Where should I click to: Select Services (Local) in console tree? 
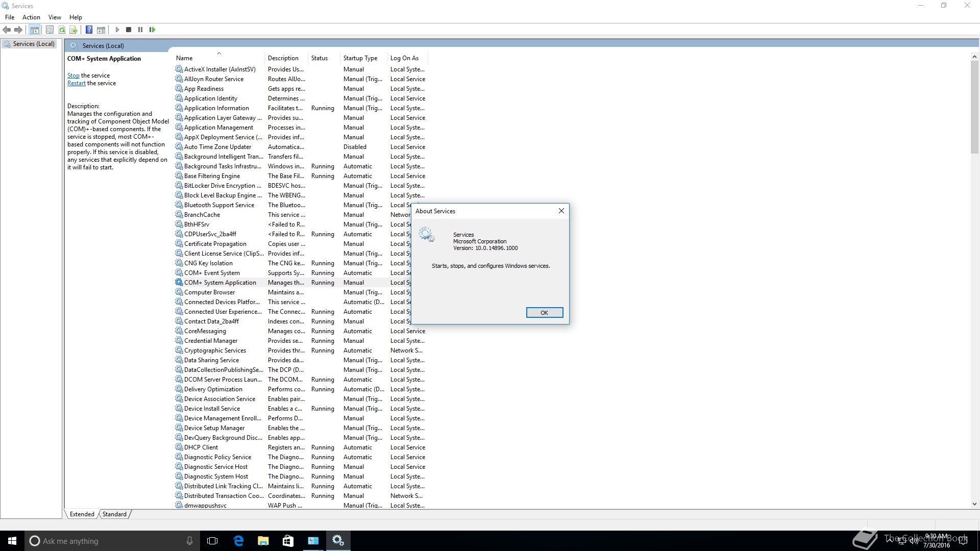33,44
